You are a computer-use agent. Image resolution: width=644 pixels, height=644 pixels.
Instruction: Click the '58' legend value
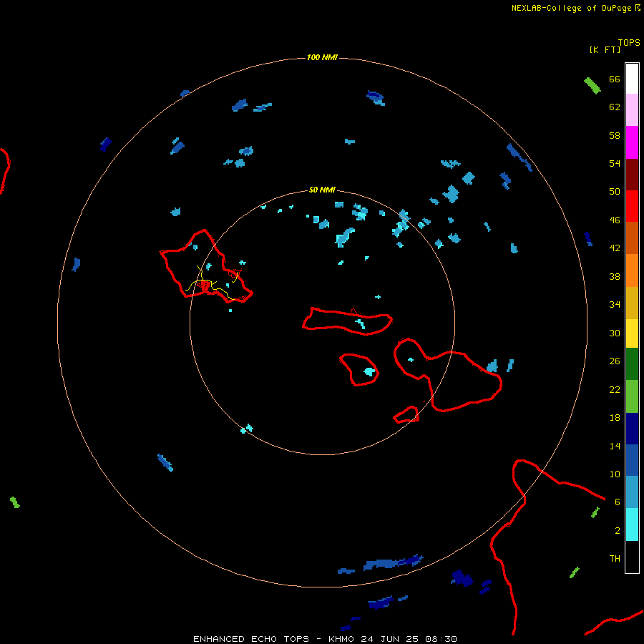click(615, 135)
